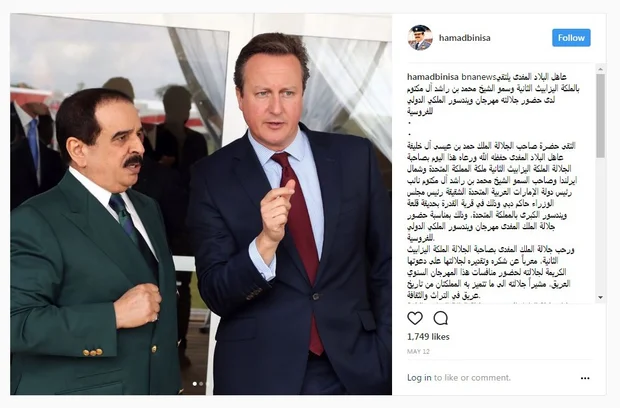Click the empty scrollbar track below thumb
This screenshot has width=620, height=408.
601,225
